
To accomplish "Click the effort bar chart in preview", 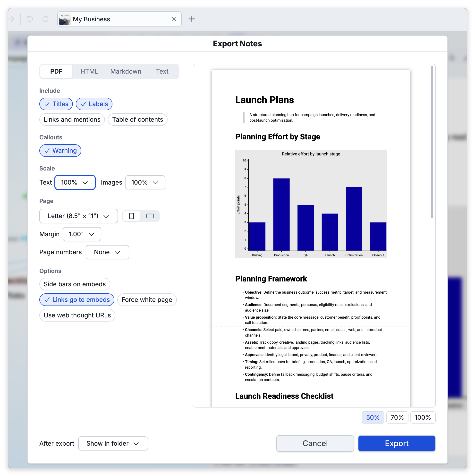I will pyautogui.click(x=311, y=204).
